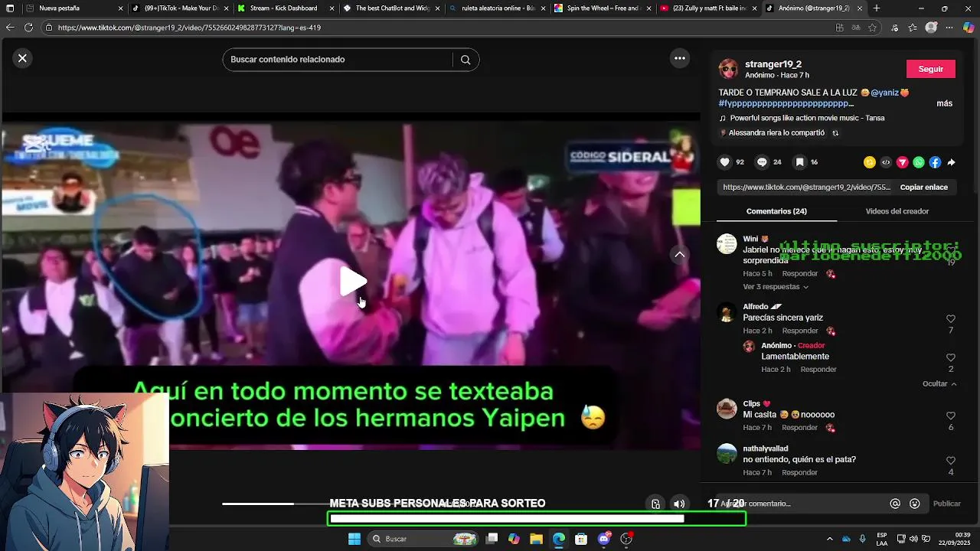Switch to the Stream - Kick Dashboard tab
The height and width of the screenshot is (551, 980).
click(286, 8)
